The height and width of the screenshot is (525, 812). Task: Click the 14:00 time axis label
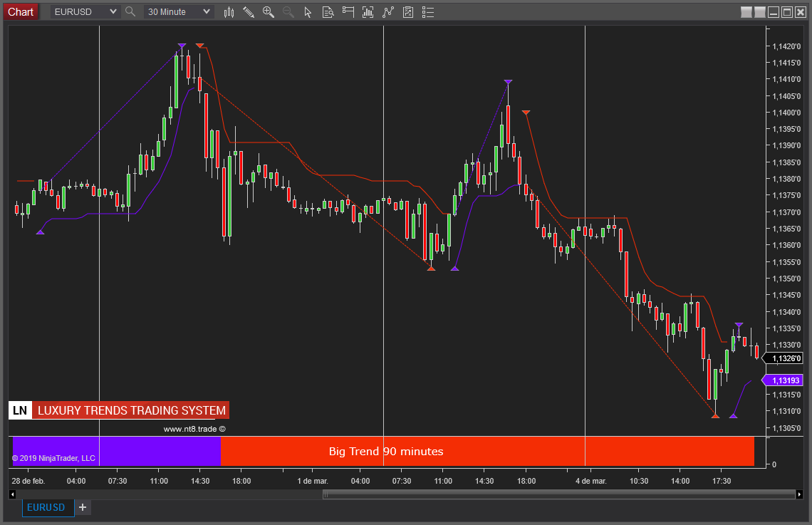pos(680,481)
